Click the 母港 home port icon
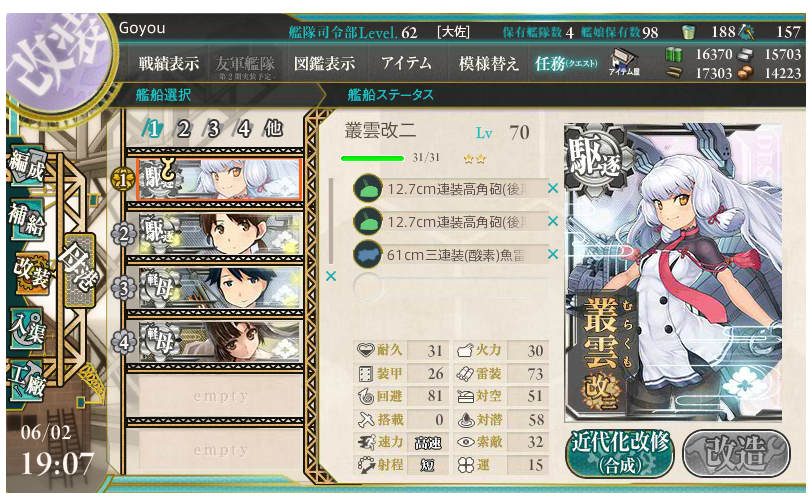This screenshot has width=812, height=502. click(79, 270)
